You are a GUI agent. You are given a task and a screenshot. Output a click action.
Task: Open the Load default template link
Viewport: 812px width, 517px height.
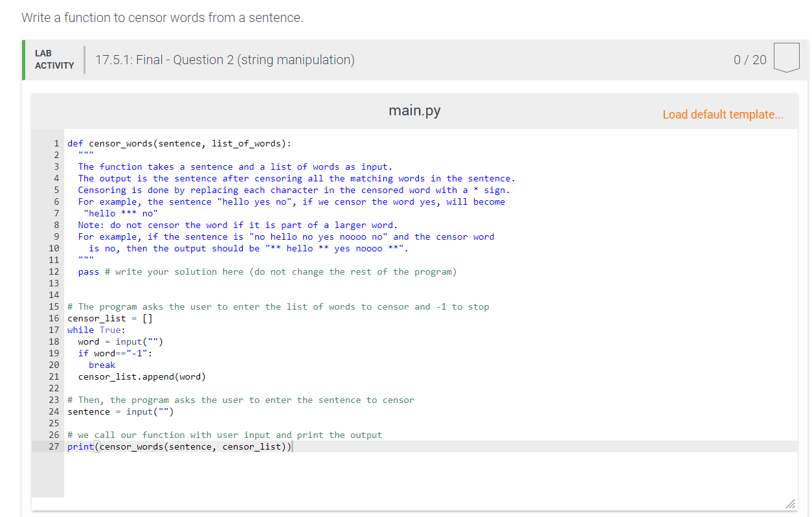pyautogui.click(x=723, y=114)
